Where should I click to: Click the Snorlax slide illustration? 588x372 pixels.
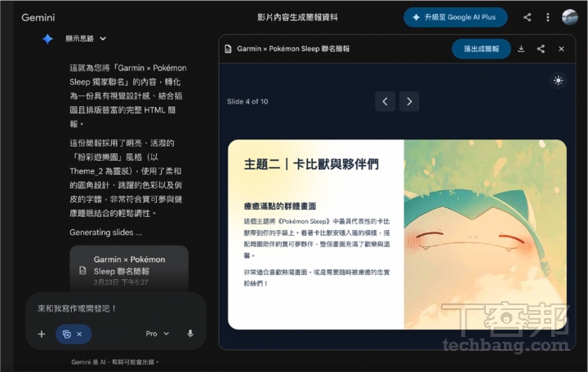pyautogui.click(x=485, y=234)
